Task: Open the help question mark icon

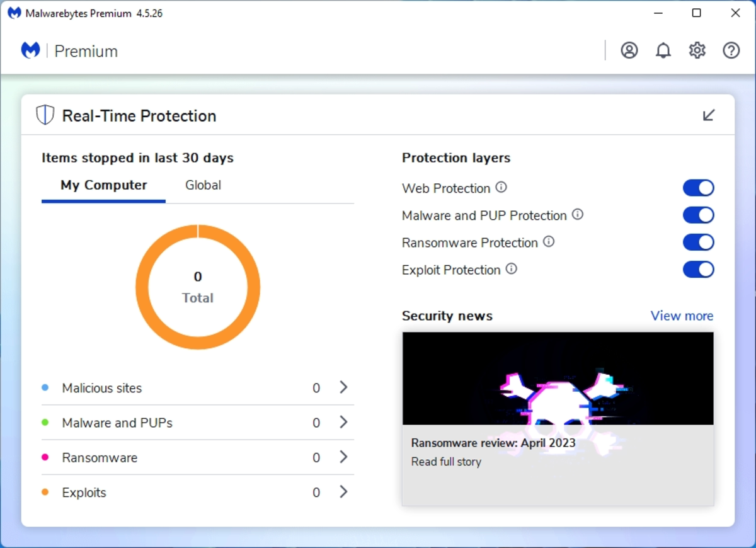Action: pos(731,50)
